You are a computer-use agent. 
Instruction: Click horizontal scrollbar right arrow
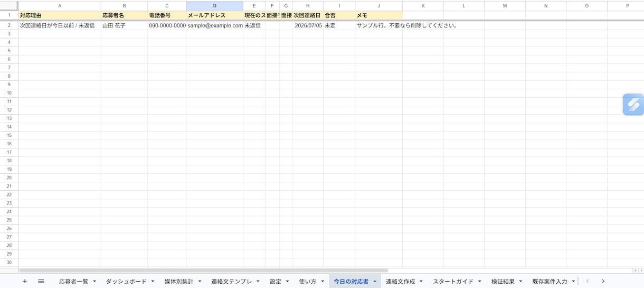click(x=640, y=271)
